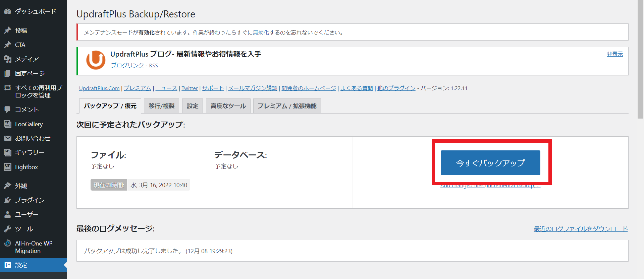
Task: Open the Twitter link
Action: [190, 88]
